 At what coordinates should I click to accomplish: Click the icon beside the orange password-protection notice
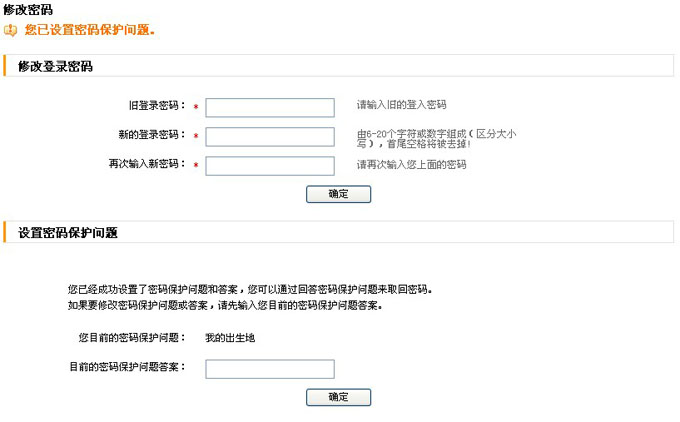coord(11,29)
